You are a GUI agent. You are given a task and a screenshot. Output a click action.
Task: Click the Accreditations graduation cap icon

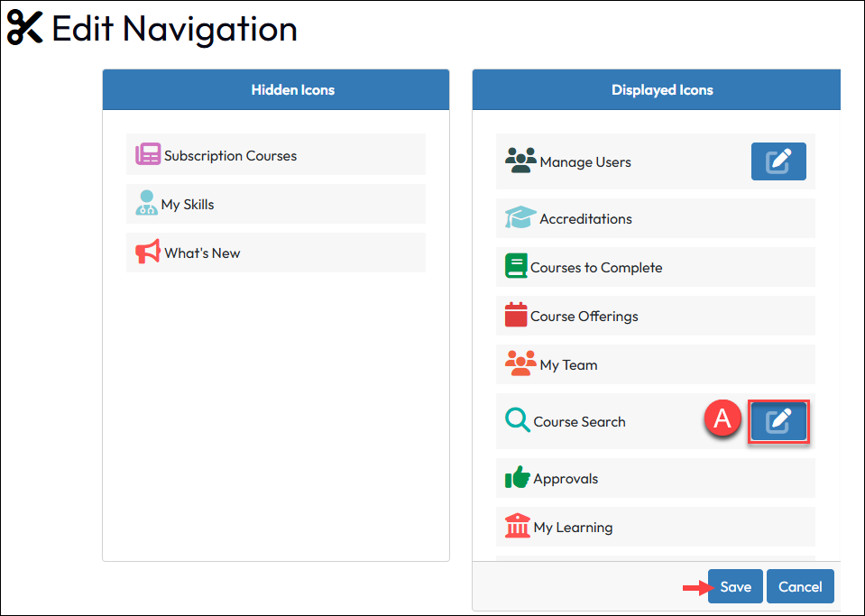(520, 217)
